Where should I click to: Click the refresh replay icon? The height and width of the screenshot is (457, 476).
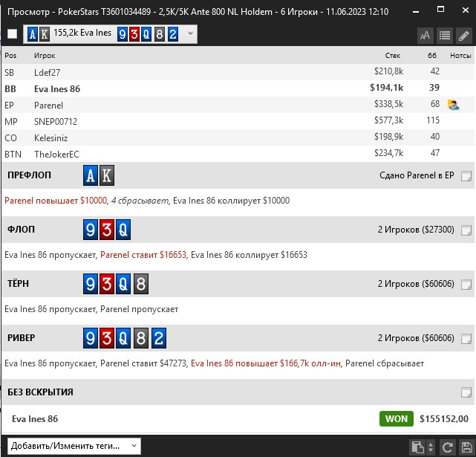coord(447,447)
